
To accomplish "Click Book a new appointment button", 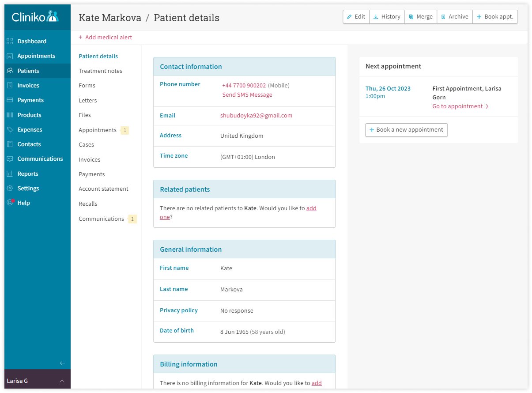I will (x=406, y=130).
